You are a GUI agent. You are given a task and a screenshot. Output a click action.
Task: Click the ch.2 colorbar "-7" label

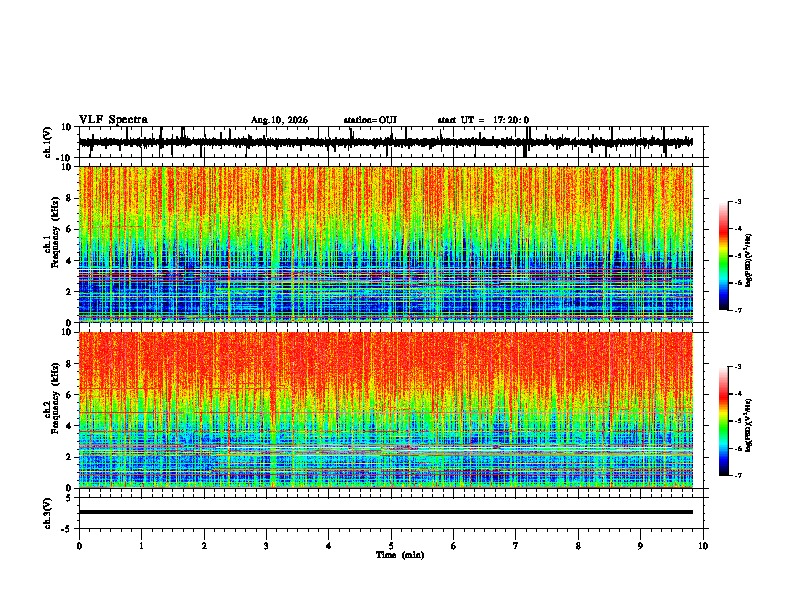pos(737,476)
